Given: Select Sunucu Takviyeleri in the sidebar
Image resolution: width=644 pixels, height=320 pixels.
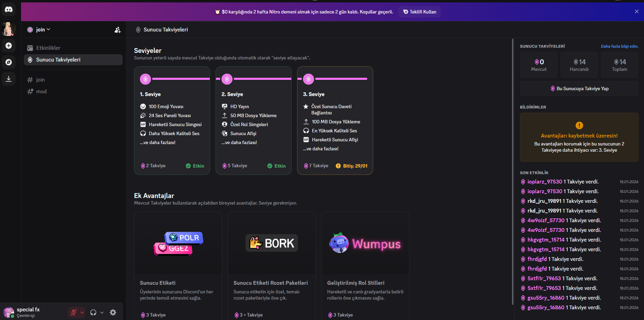Looking at the screenshot, I should (73, 60).
